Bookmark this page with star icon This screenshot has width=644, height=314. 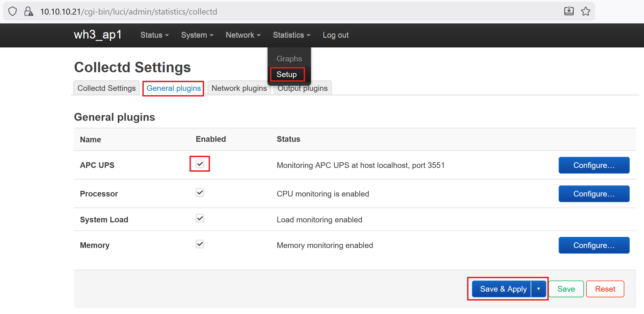click(586, 11)
